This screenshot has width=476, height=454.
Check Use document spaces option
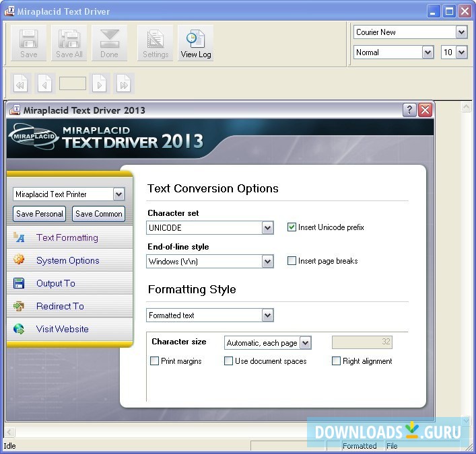[229, 361]
